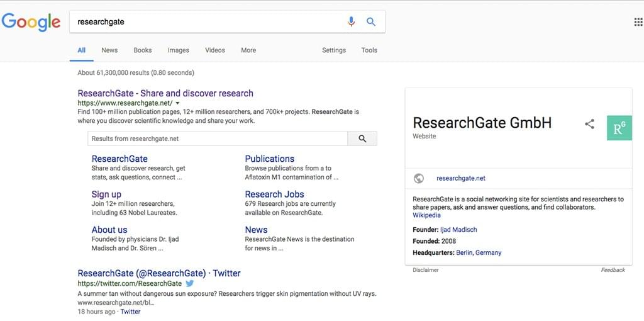The image size is (644, 321).
Task: Click the founder link Ijad Madisch
Action: [x=458, y=230]
